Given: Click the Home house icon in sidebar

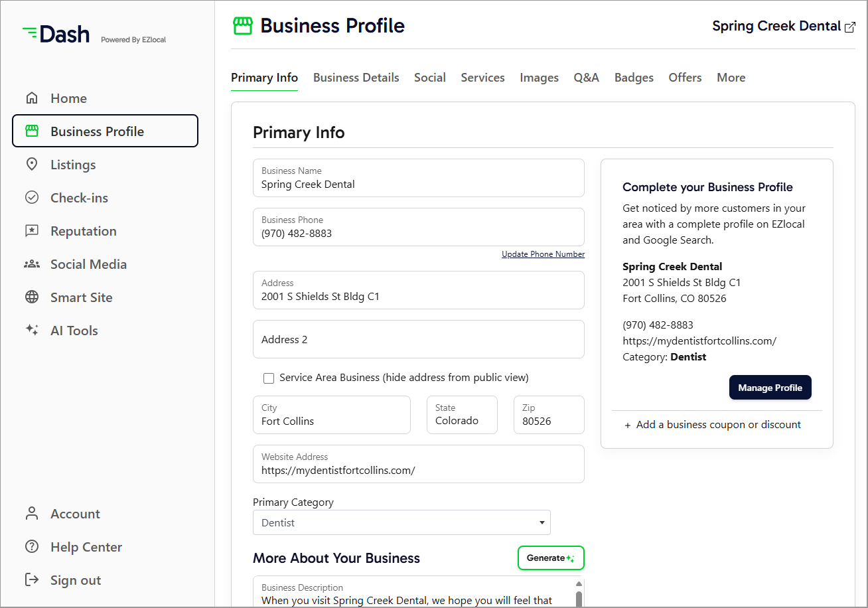Looking at the screenshot, I should 31,98.
